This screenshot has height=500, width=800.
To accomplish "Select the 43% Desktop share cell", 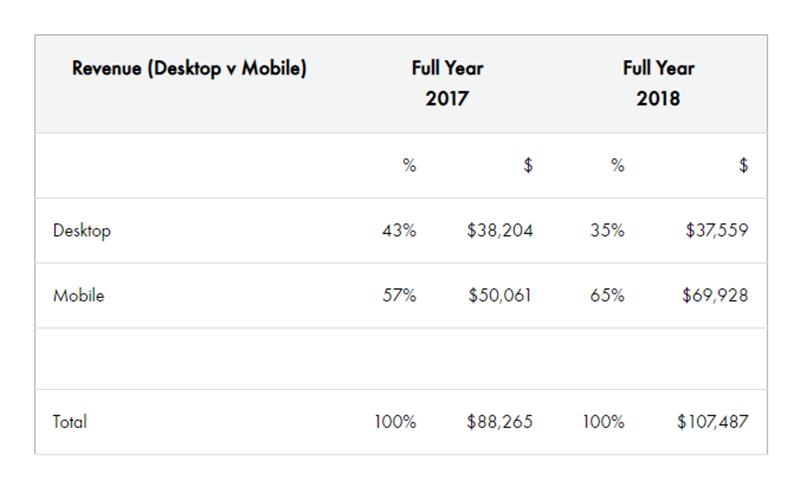I will tap(399, 231).
